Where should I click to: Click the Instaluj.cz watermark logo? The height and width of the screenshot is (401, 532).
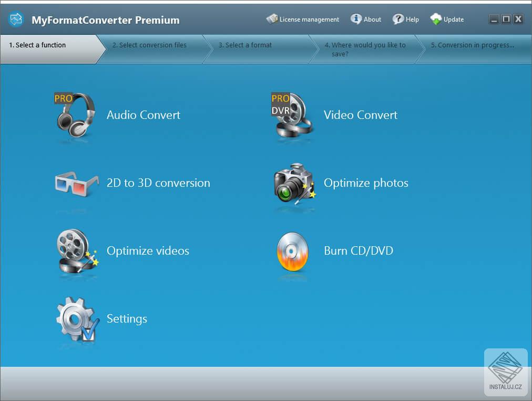pos(506,371)
